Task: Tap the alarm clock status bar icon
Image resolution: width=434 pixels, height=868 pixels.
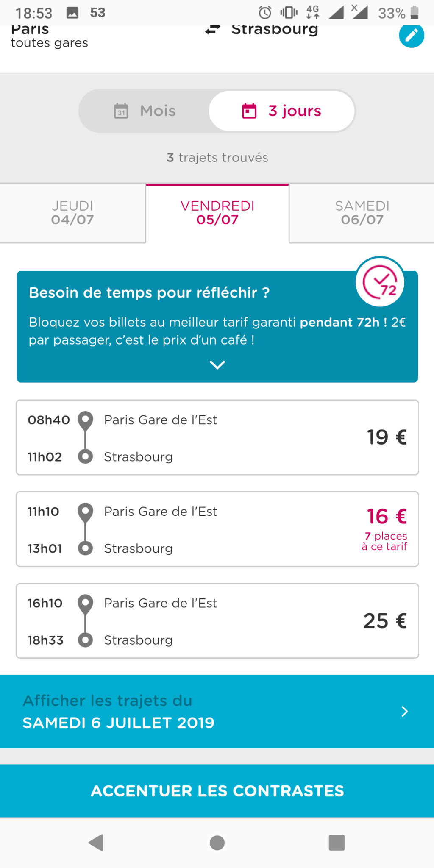Action: pyautogui.click(x=265, y=13)
